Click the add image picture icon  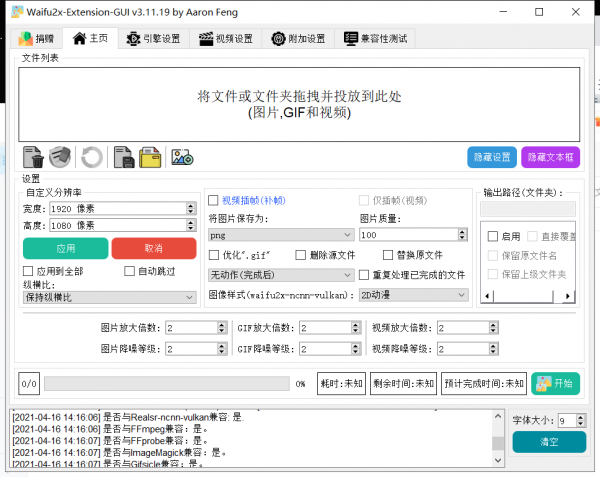pos(182,157)
